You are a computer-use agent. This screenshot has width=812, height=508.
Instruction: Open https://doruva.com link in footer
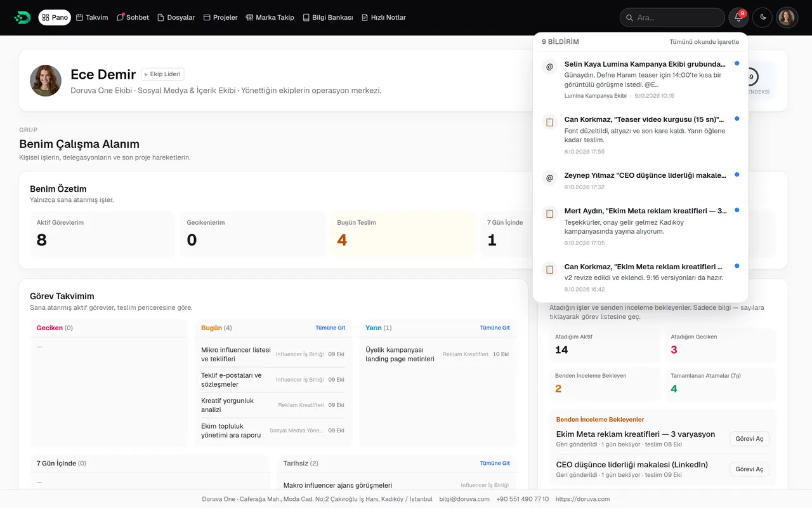(x=582, y=499)
